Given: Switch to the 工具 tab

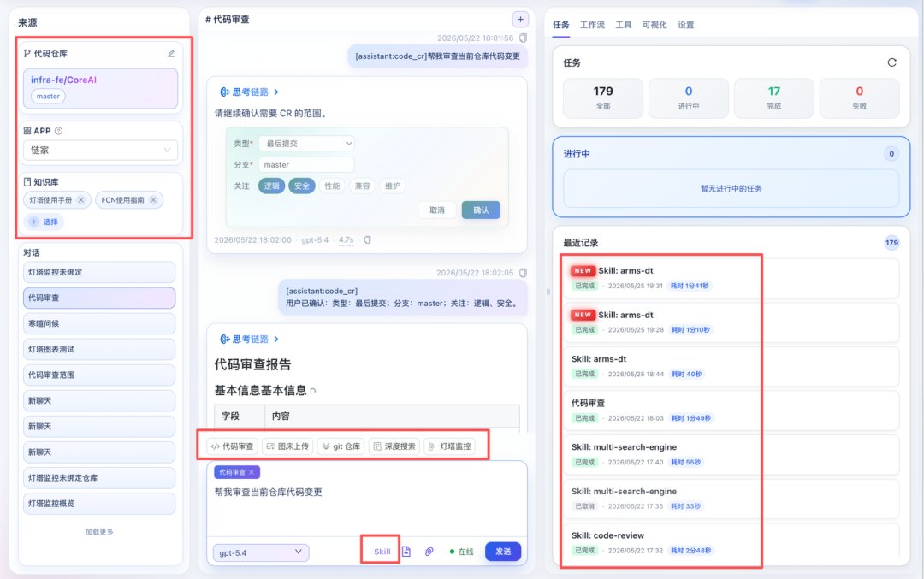Looking at the screenshot, I should pyautogui.click(x=624, y=25).
